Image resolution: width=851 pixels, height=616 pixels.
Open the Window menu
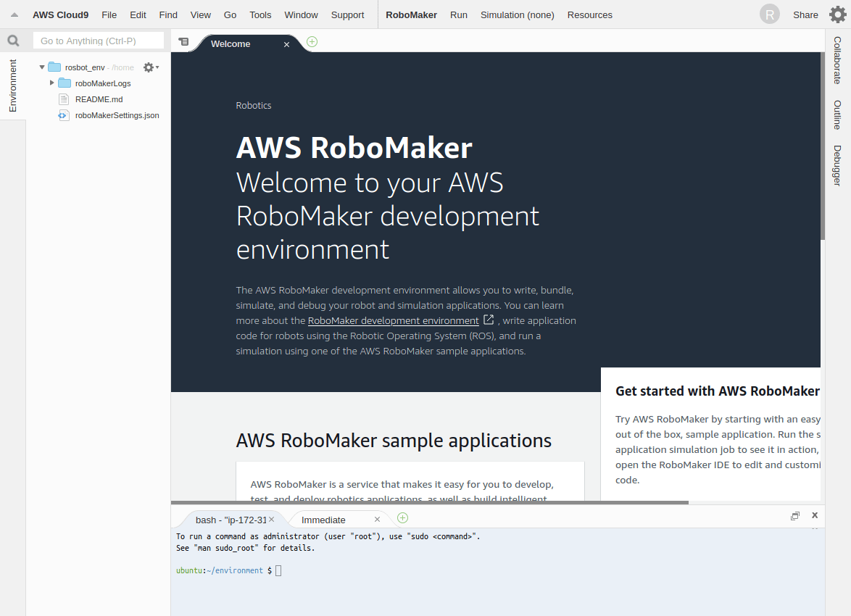[302, 15]
